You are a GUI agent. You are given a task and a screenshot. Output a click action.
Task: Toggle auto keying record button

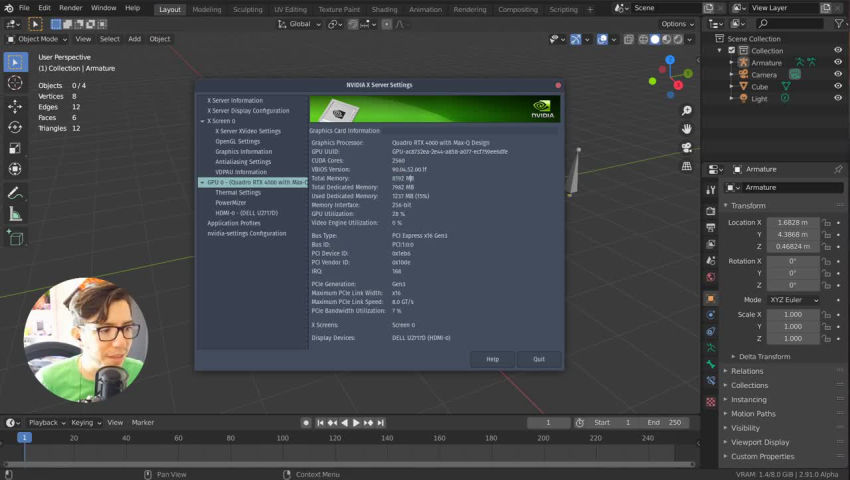(306, 423)
